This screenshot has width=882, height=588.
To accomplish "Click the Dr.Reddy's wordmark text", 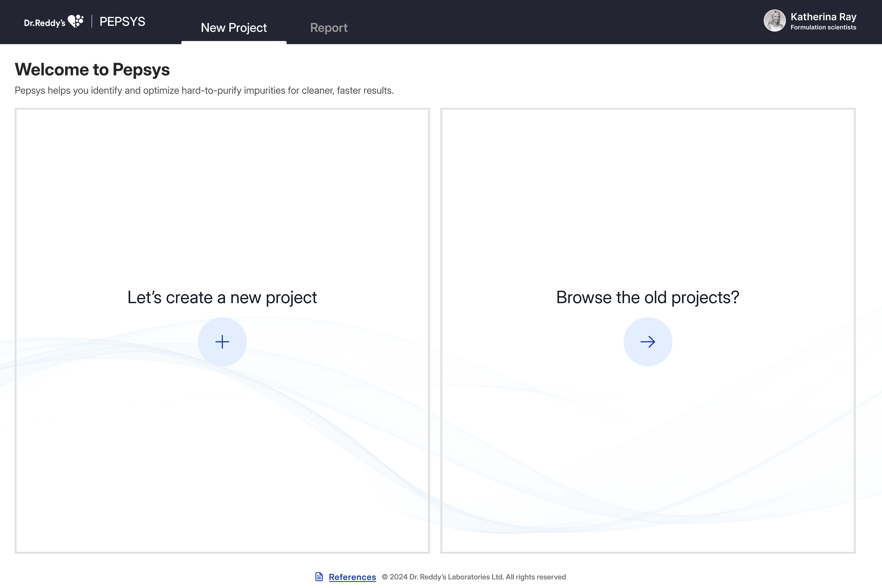I will [x=44, y=23].
